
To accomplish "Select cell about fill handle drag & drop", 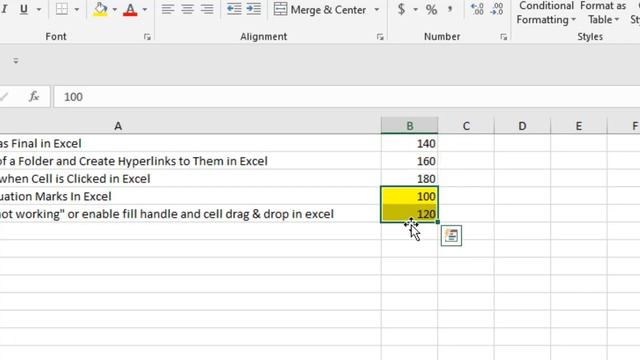I will (x=190, y=213).
